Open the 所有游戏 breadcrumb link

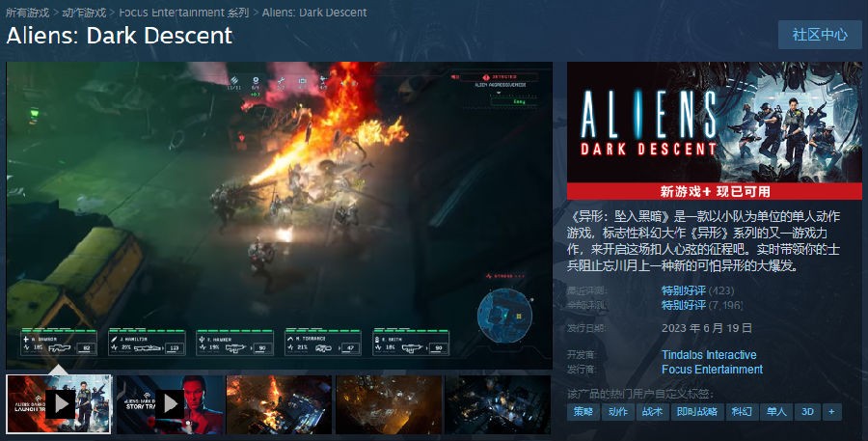27,13
